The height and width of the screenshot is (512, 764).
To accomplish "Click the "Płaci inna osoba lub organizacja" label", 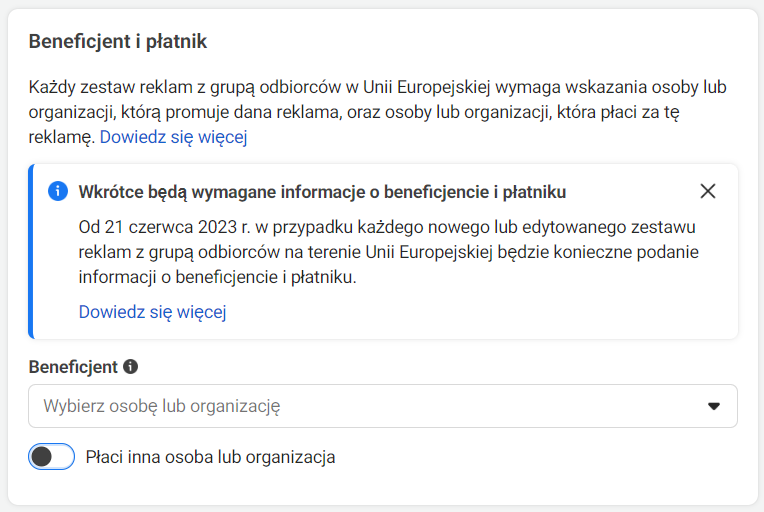I will pyautogui.click(x=210, y=457).
